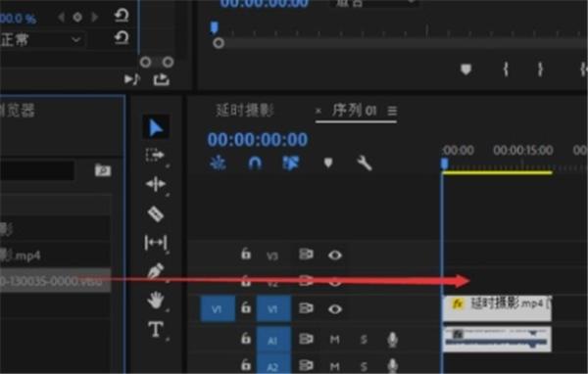Toggle V1 track lock
The height and width of the screenshot is (374, 588).
pyautogui.click(x=246, y=308)
